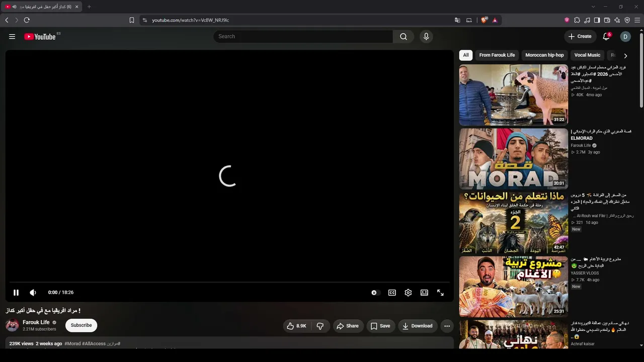Dislike this video
Screen dimensions: 644x362
(x=320, y=326)
